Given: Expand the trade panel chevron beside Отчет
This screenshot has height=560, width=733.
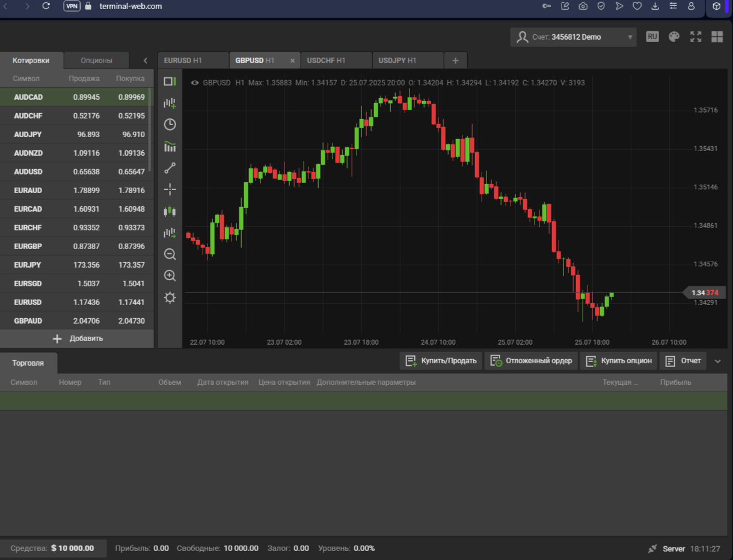Looking at the screenshot, I should 717,361.
